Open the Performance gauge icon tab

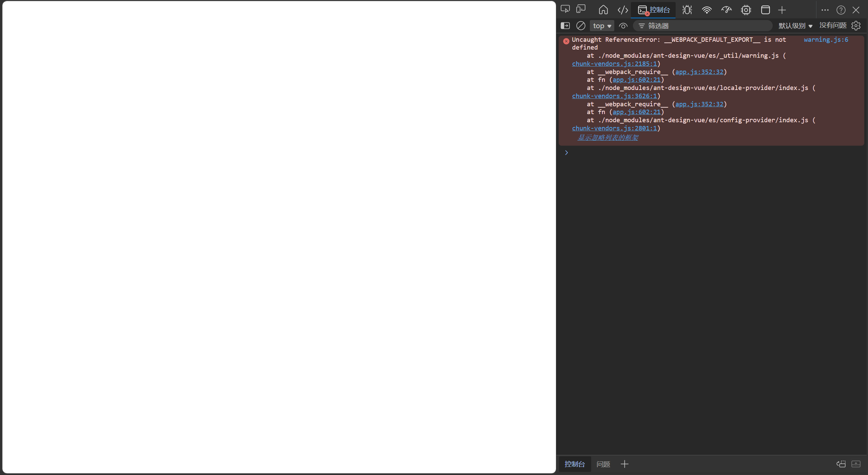coord(726,10)
